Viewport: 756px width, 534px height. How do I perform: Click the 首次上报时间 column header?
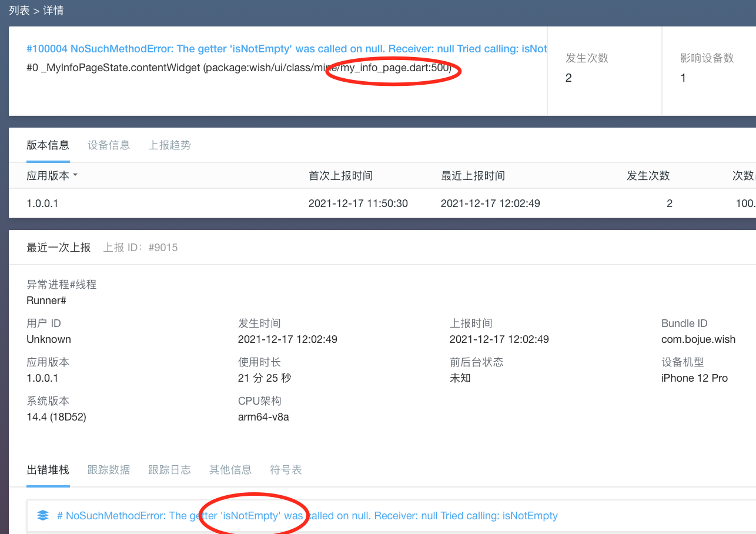[341, 176]
